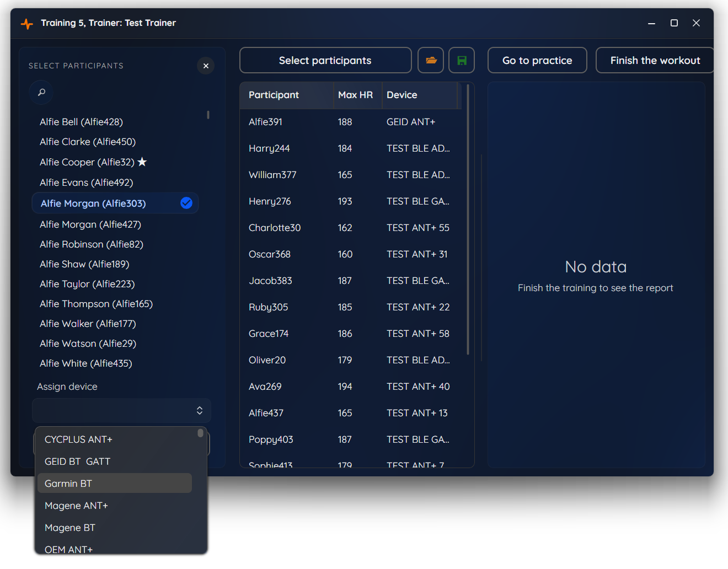Select Alfie Taylor (Alfie223)

pyautogui.click(x=116, y=284)
